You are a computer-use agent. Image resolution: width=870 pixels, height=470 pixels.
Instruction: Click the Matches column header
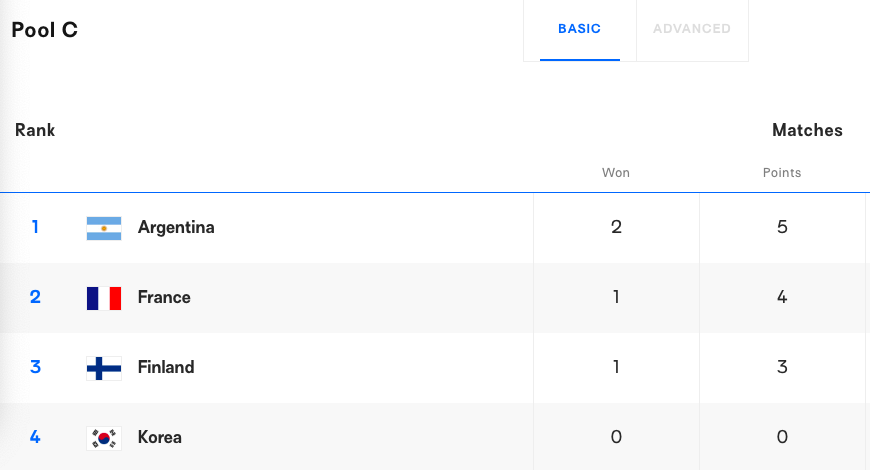pyautogui.click(x=807, y=130)
